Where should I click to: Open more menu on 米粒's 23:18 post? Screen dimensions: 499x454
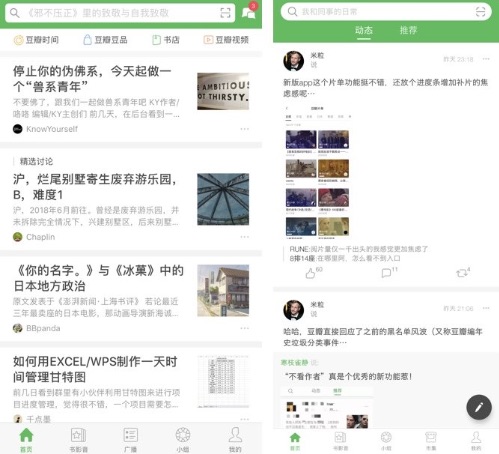tap(486, 59)
